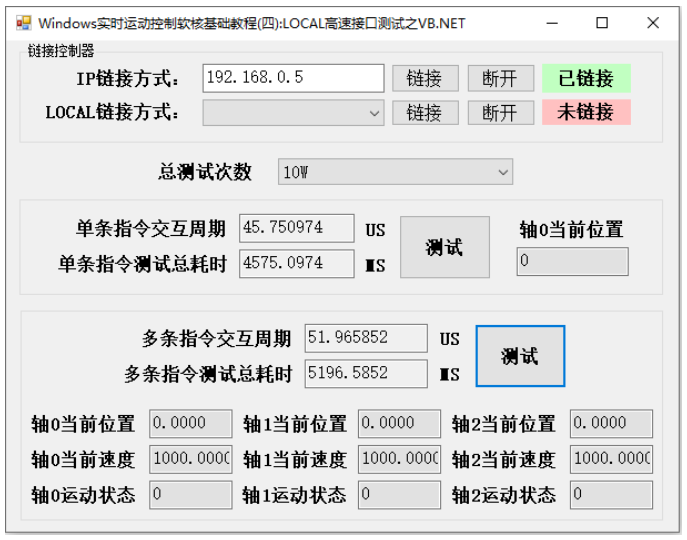Viewport: 687px width, 540px height.
Task: Click the 单条指令测试总耗时 field with 4575.0974
Action: (x=297, y=263)
